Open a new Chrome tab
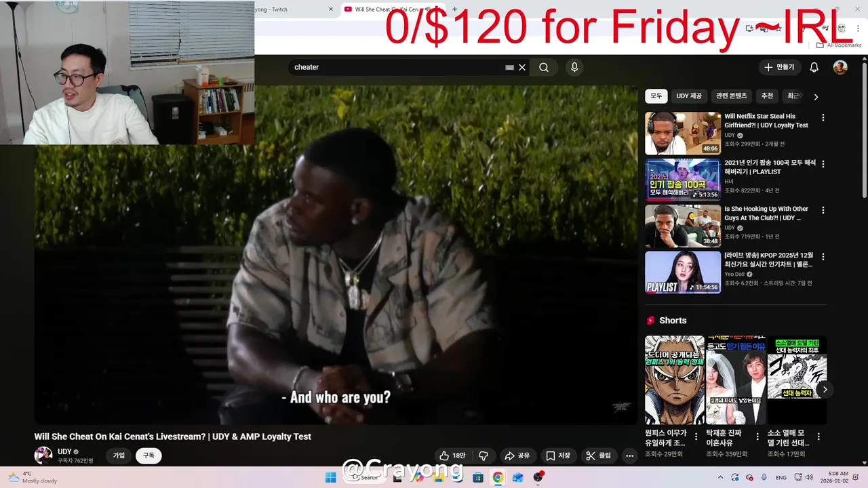Screen dimensions: 868x488 [454, 9]
